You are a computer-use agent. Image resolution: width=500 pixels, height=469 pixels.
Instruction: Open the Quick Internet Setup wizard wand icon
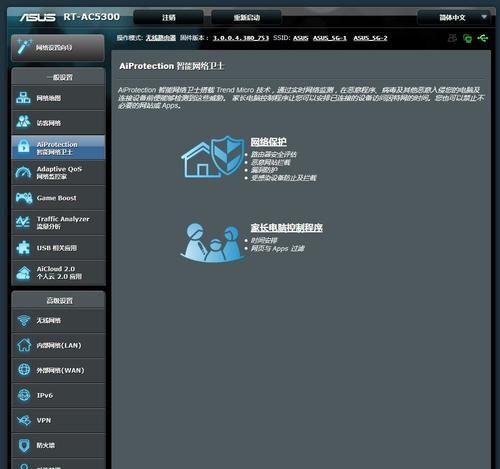click(x=24, y=47)
